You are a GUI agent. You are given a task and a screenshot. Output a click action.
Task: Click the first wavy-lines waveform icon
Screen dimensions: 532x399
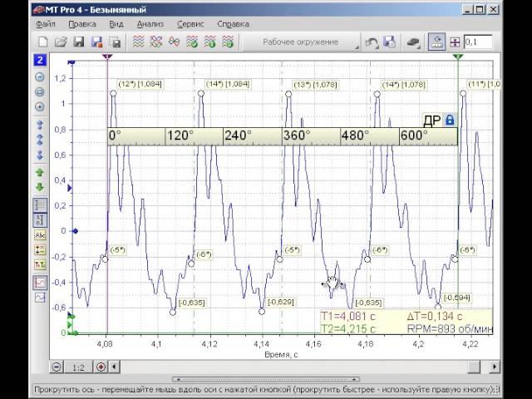[138, 42]
